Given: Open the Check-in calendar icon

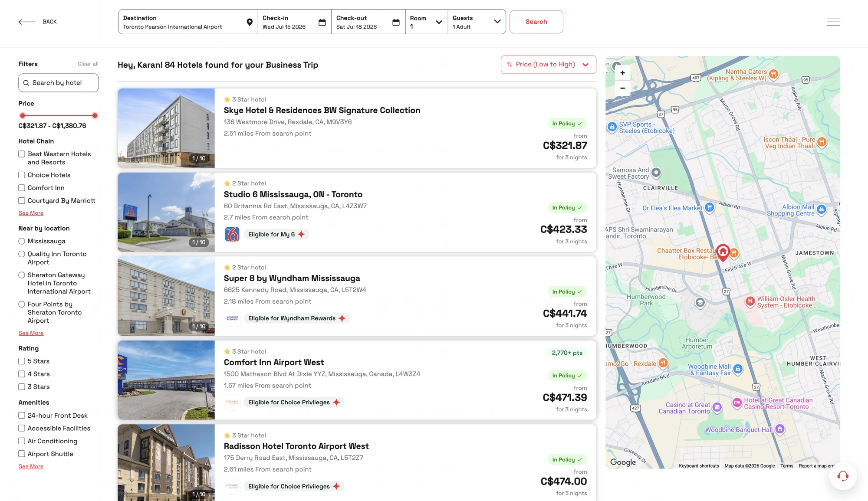Looking at the screenshot, I should point(322,22).
